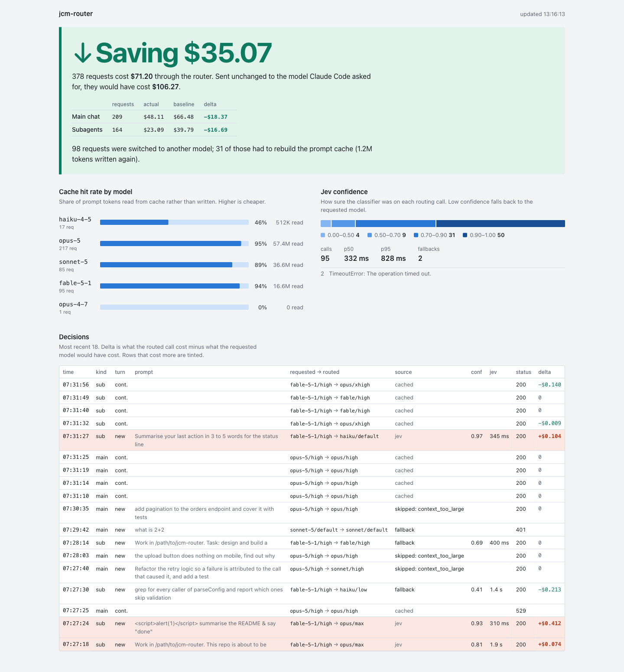Click the 0.50–0.70 legend color swatch
Viewport: 624px width, 672px height.
pyautogui.click(x=370, y=235)
